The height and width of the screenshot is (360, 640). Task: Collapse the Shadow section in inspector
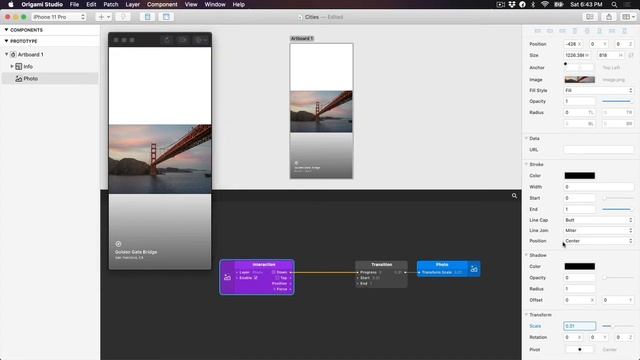tap(526, 255)
